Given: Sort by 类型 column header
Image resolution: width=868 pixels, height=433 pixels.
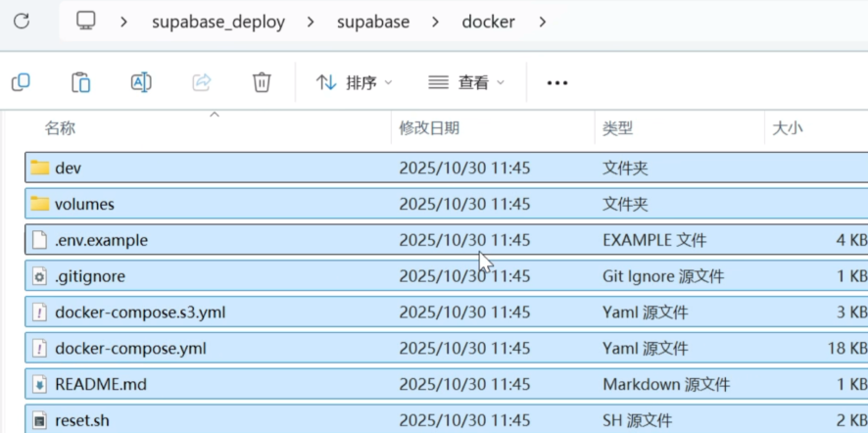Looking at the screenshot, I should pyautogui.click(x=618, y=128).
